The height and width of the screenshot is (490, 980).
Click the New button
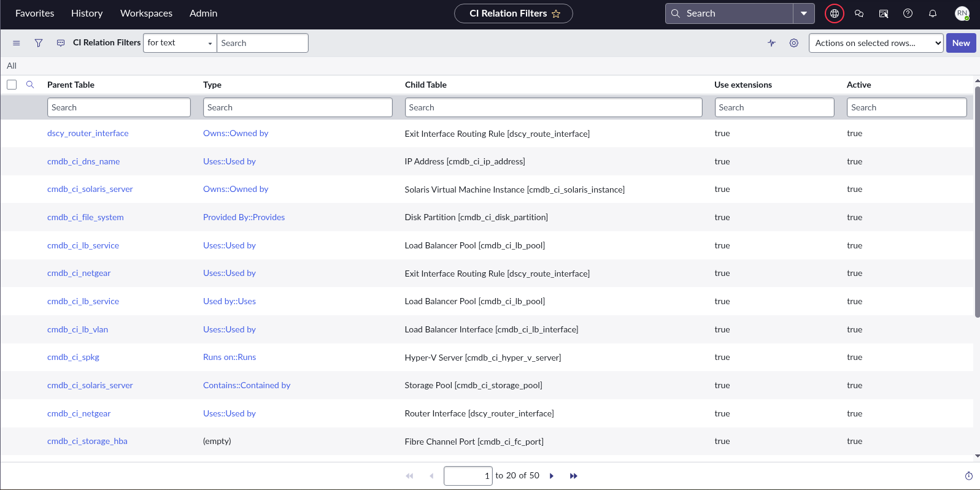coord(960,43)
